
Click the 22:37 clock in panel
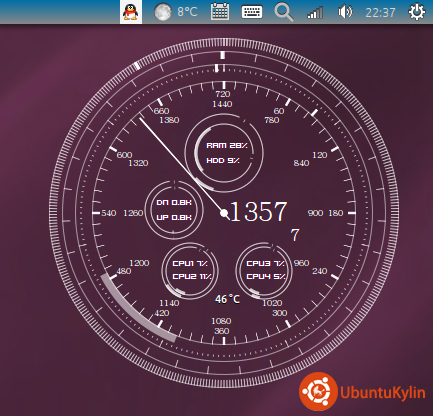tap(380, 13)
